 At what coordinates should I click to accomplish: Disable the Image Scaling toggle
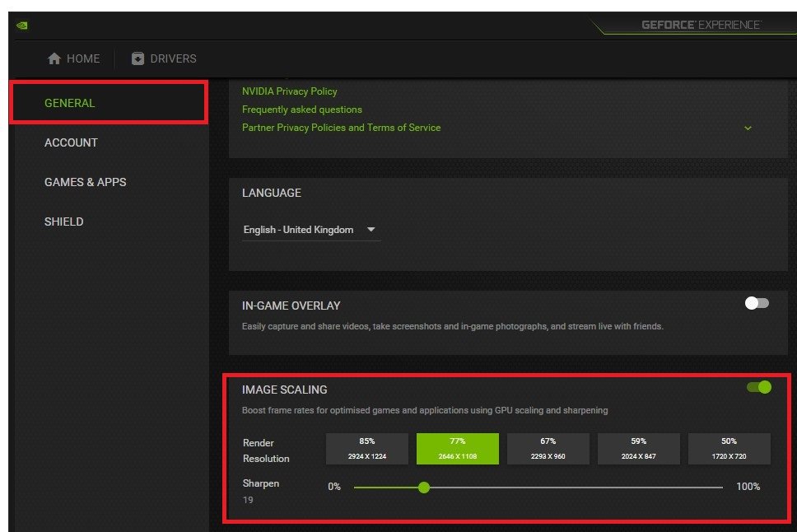tap(759, 387)
